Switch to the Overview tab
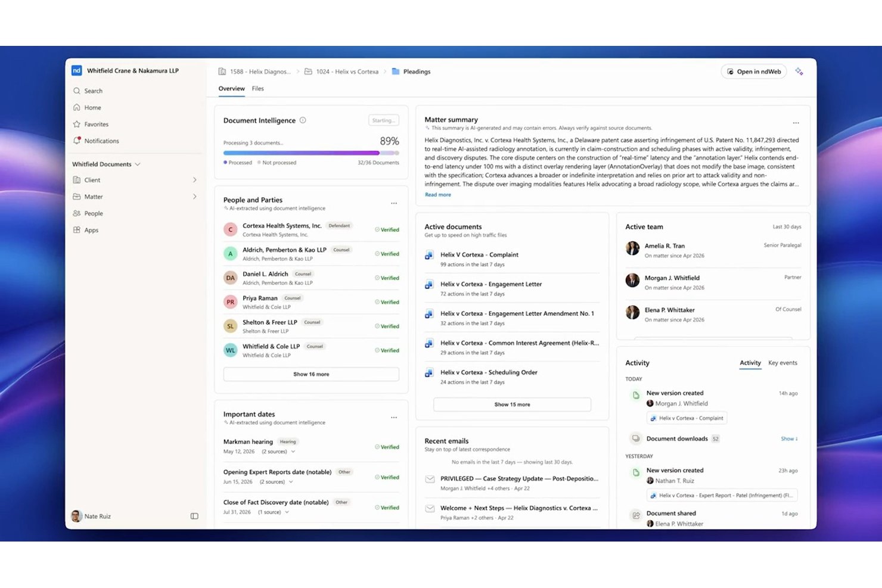Screen dimensions: 882x588 (x=231, y=89)
